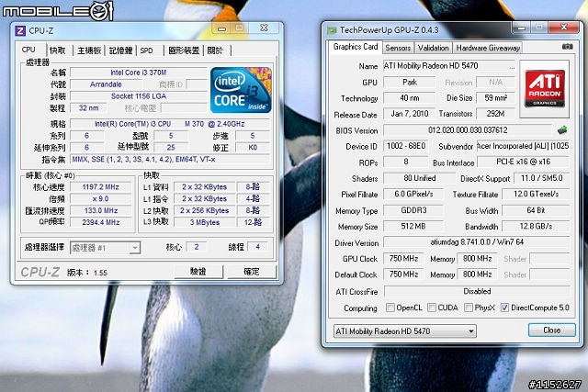Click the 3 MBytes L3 cache value
Image resolution: width=588 pixels, height=392 pixels.
click(x=204, y=222)
